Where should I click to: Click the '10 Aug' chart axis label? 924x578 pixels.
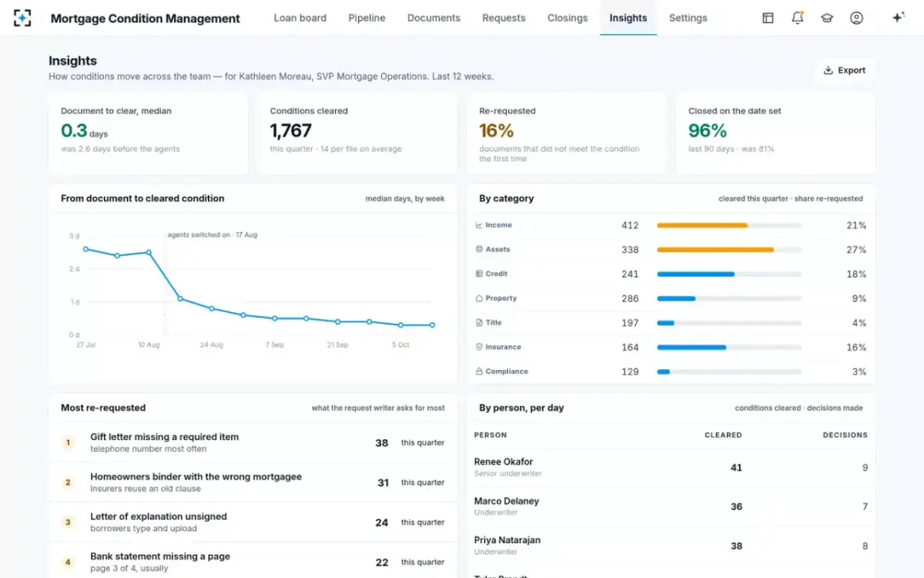pos(149,345)
